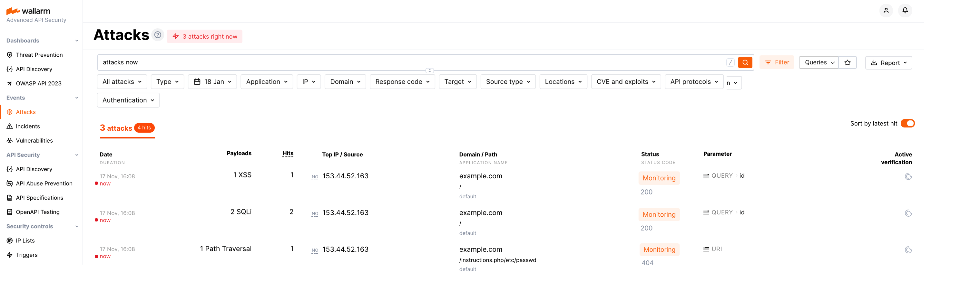Click active verification icon for Path Traversal
The width and height of the screenshot is (980, 282).
[x=908, y=250]
